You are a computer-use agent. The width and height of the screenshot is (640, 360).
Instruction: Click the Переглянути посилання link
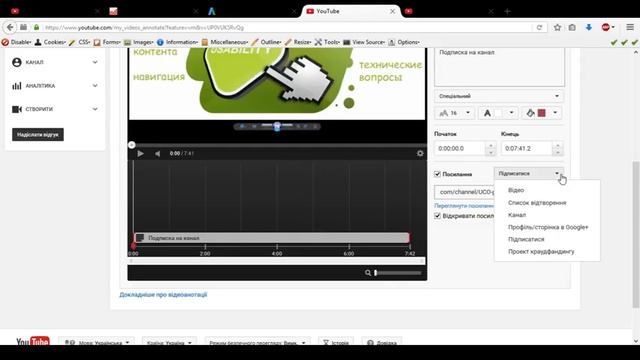(x=464, y=206)
